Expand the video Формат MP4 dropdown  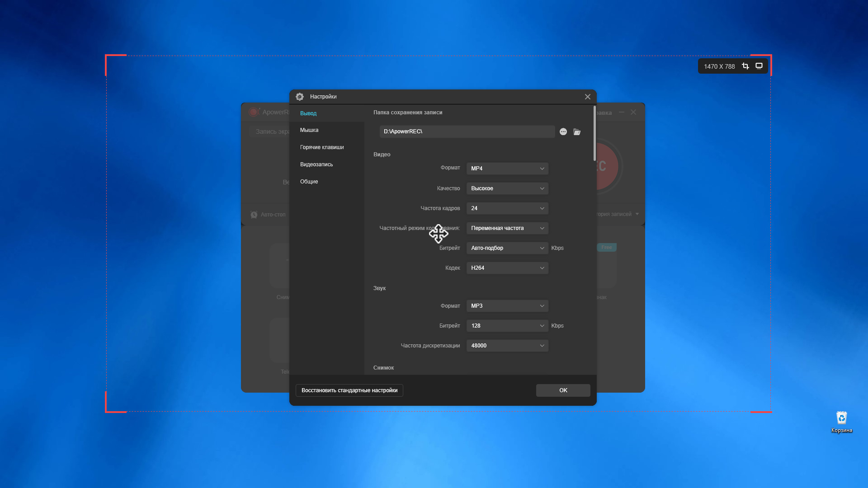pyautogui.click(x=507, y=169)
